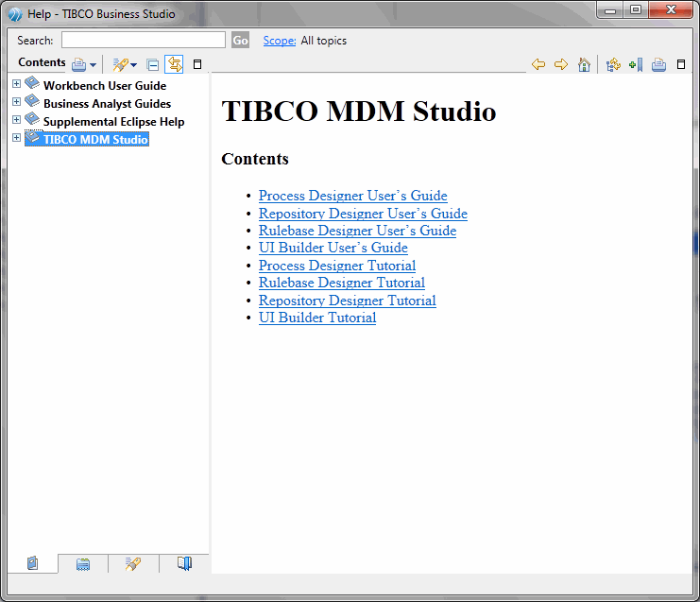
Task: Click the Supplemental Eclipse Help book icon
Action: 32,119
